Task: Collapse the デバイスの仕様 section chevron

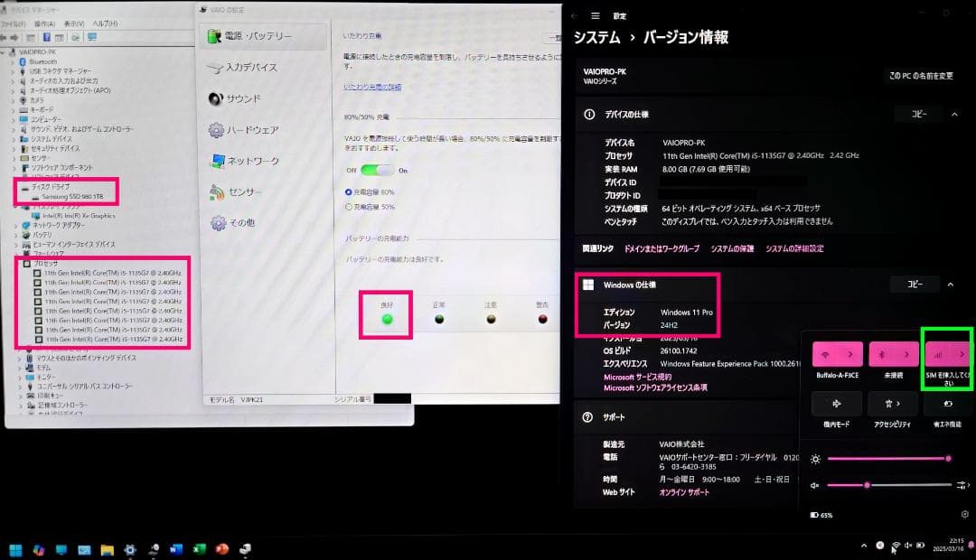Action: pos(953,113)
